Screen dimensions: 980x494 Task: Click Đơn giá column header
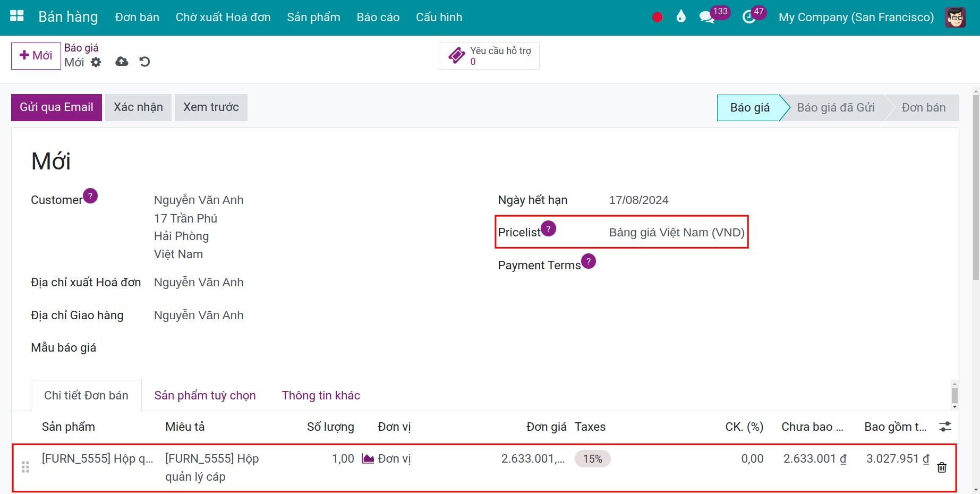pos(546,427)
